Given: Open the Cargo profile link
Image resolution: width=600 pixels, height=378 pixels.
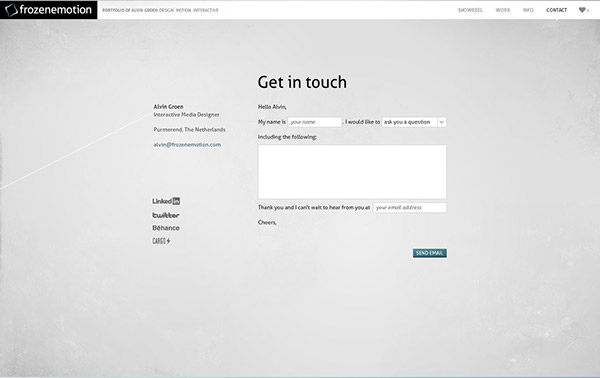Looking at the screenshot, I should tap(161, 241).
